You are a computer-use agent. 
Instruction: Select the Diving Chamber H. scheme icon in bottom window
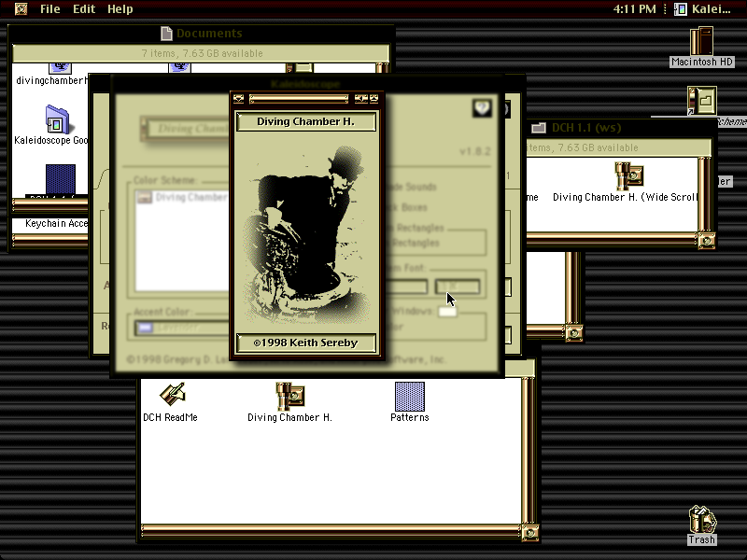tap(289, 396)
